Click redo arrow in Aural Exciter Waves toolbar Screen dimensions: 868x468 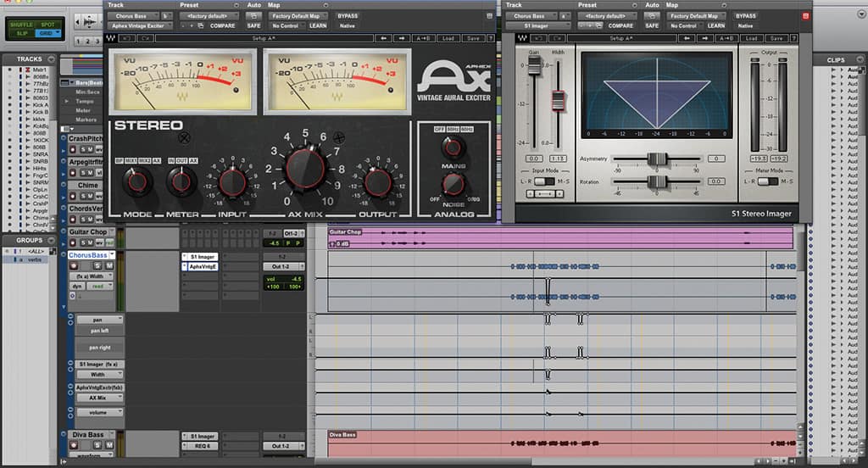(x=145, y=38)
